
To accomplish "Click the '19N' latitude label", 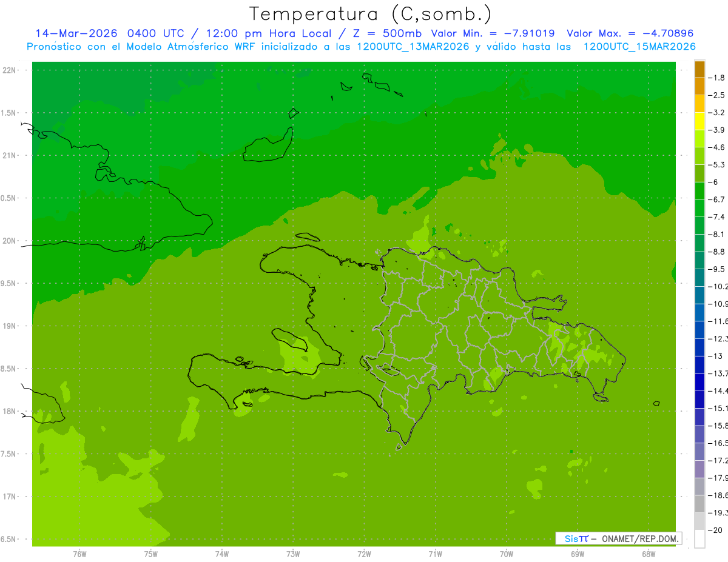I will tap(10, 326).
